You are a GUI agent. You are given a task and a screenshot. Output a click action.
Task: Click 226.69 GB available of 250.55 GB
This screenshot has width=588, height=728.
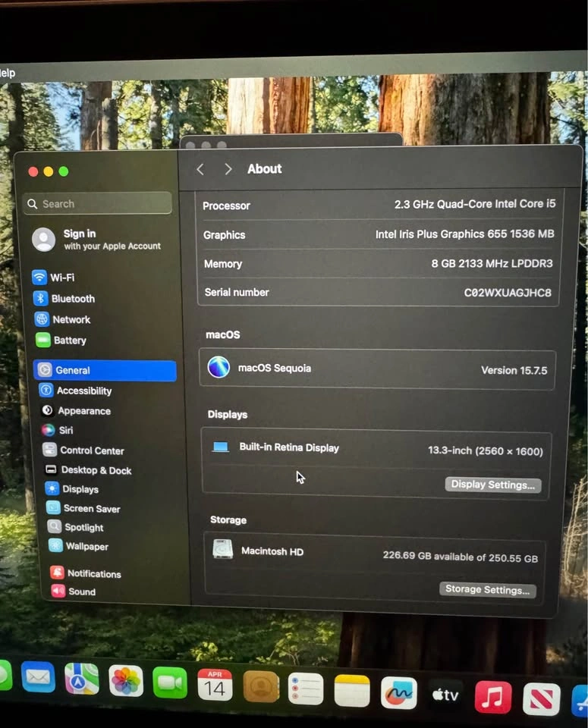[461, 557]
